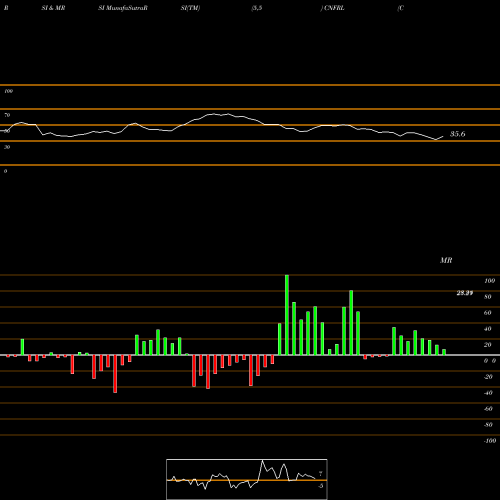Click the MR axis label -60
The height and width of the screenshot is (500, 500).
pyautogui.click(x=488, y=409)
